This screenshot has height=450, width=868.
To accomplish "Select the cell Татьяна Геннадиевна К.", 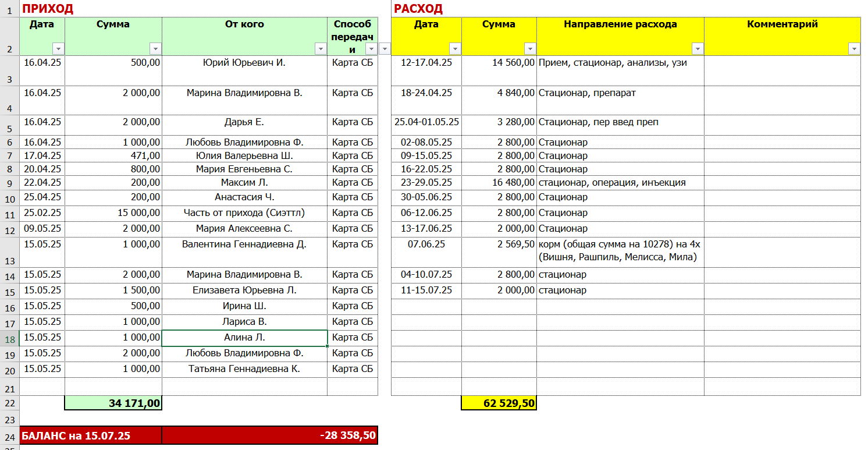I will point(244,368).
